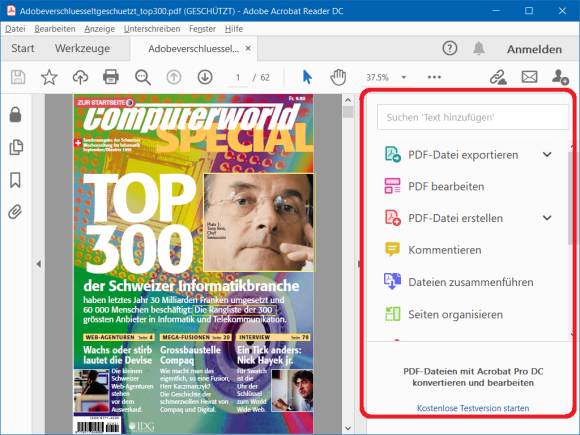This screenshot has height=435, width=580.
Task: Click the document scrollbar up arrow
Action: tap(348, 100)
